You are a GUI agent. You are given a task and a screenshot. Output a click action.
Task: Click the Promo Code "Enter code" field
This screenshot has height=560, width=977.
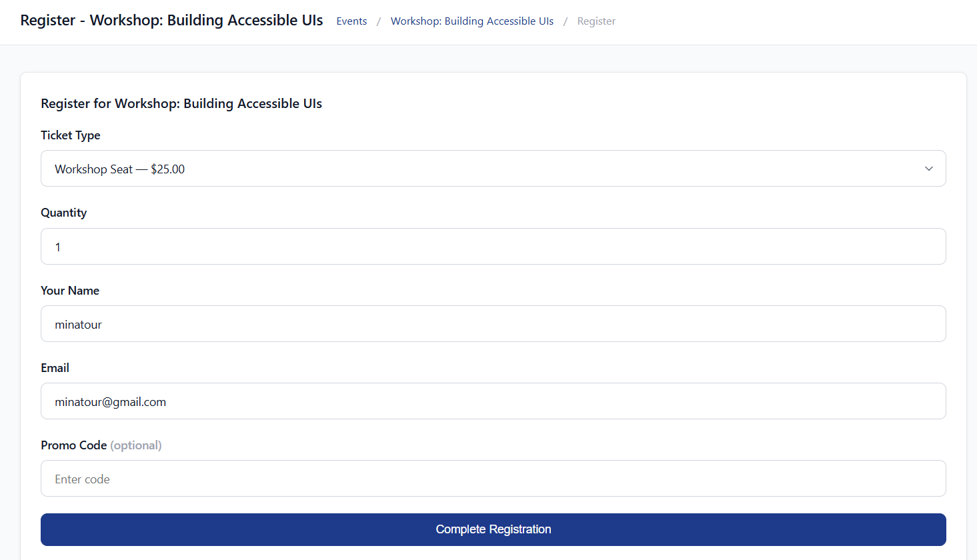click(493, 479)
